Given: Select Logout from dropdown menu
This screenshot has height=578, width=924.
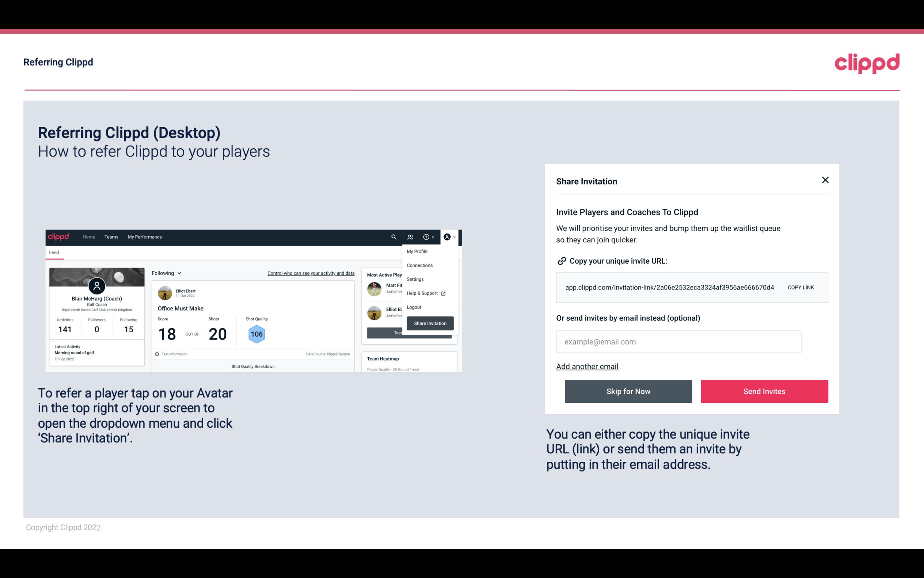Looking at the screenshot, I should (414, 307).
